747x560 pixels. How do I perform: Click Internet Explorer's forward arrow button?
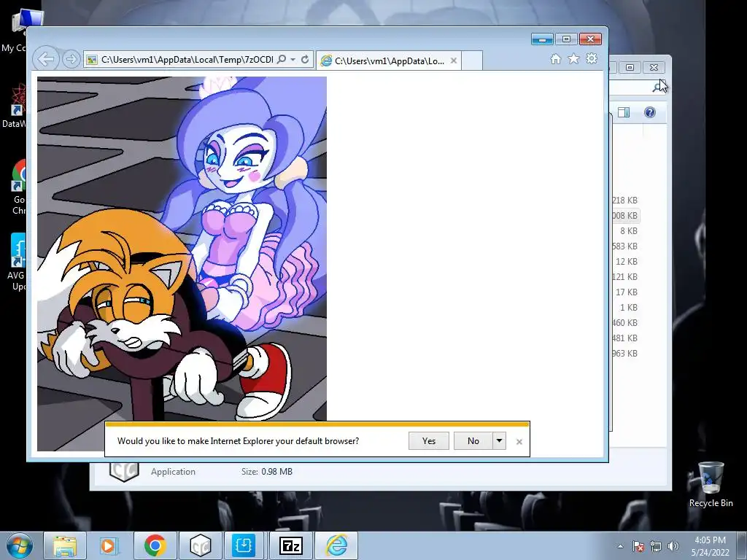(71, 60)
